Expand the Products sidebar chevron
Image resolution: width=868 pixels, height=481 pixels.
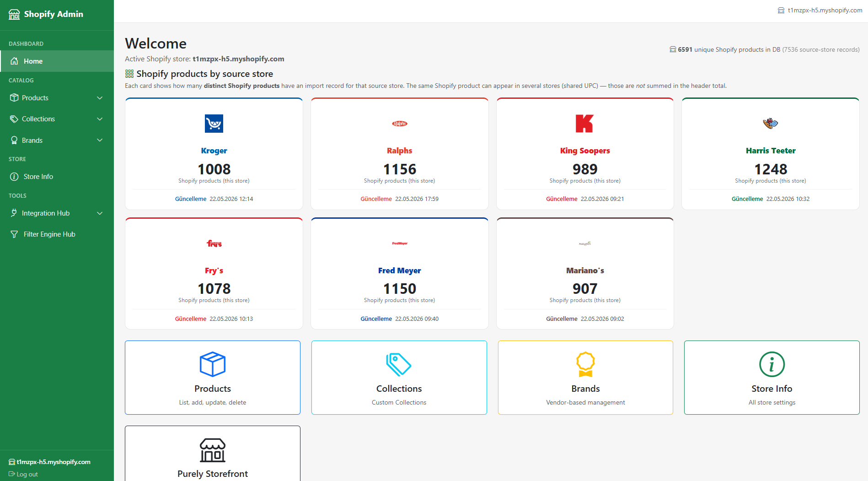(100, 98)
